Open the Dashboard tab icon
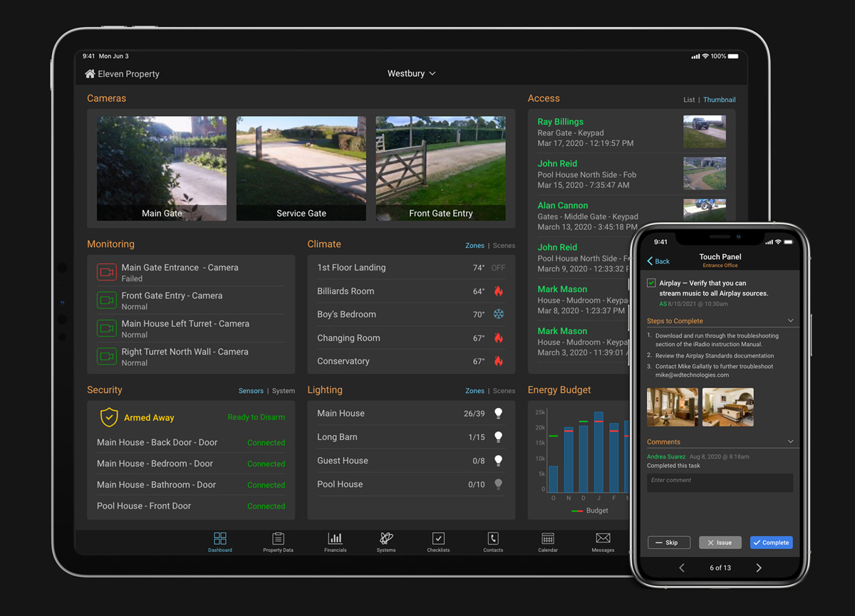Image resolution: width=855 pixels, height=616 pixels. tap(220, 538)
